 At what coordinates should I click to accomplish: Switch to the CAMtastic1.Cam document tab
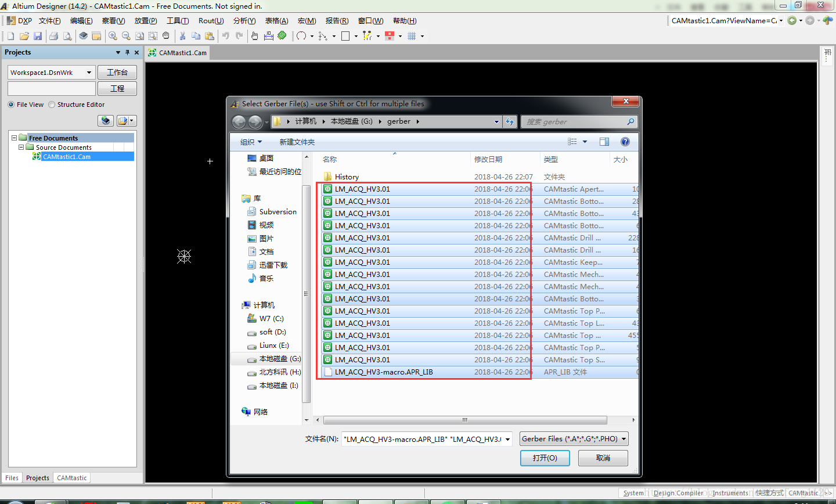click(x=177, y=53)
